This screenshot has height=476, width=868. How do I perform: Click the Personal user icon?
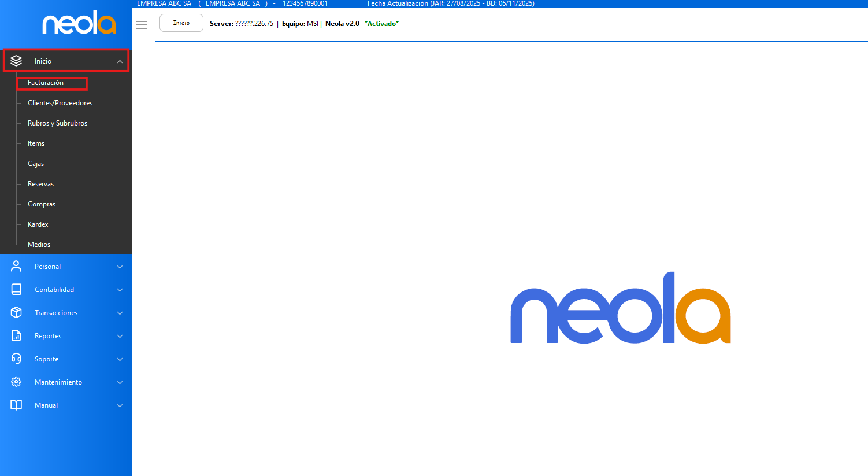(16, 266)
